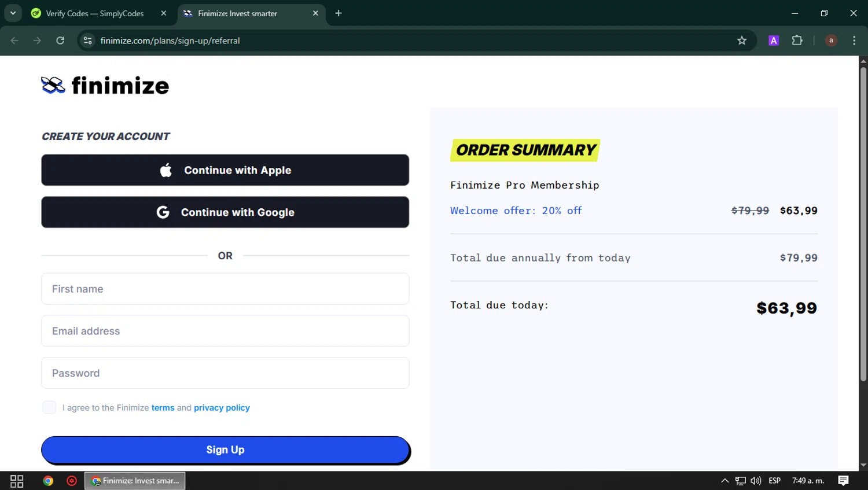Open the privacy policy link
The image size is (868, 490).
[x=222, y=408]
